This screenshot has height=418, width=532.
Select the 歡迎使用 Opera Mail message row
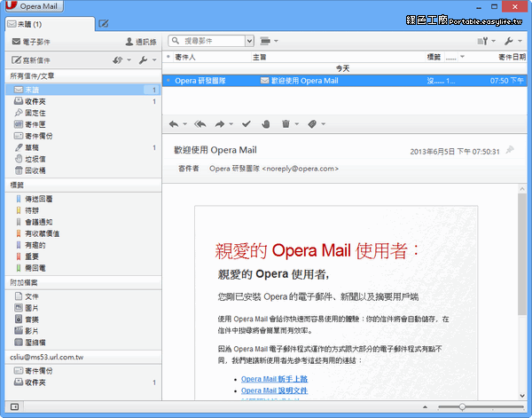pos(344,81)
